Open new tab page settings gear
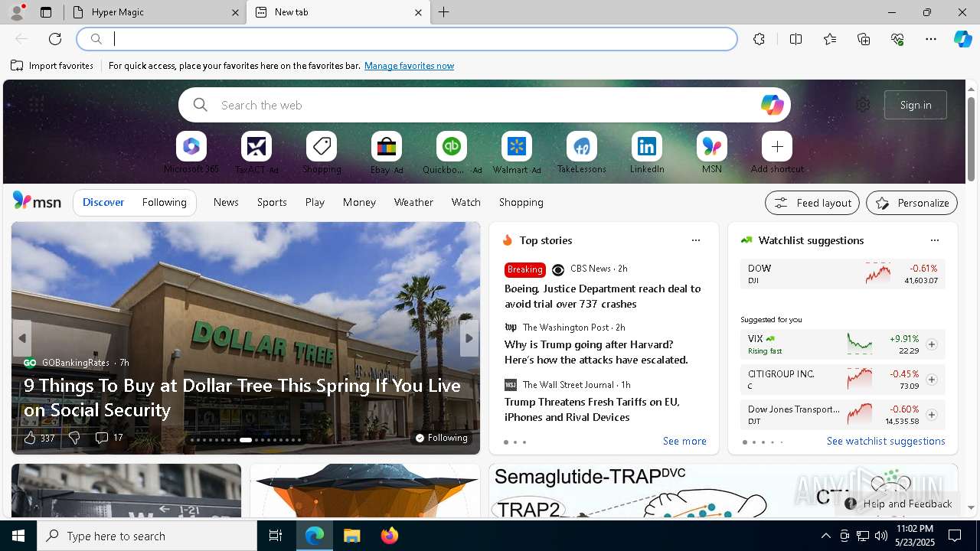 pos(863,105)
